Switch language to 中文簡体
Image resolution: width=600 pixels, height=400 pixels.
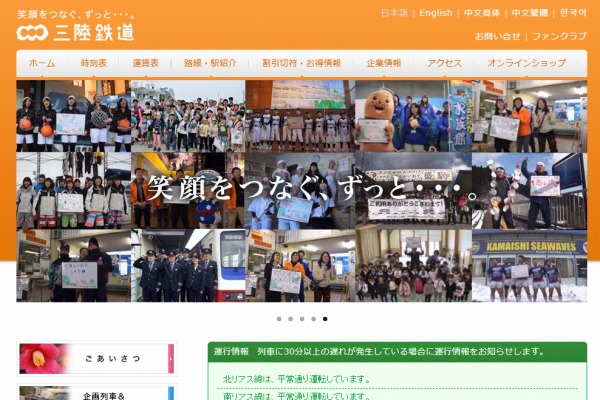(x=482, y=13)
